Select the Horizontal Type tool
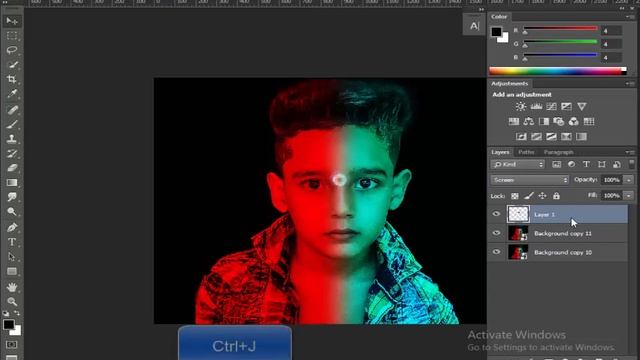Viewport: 640px width, 360px height. (x=12, y=242)
